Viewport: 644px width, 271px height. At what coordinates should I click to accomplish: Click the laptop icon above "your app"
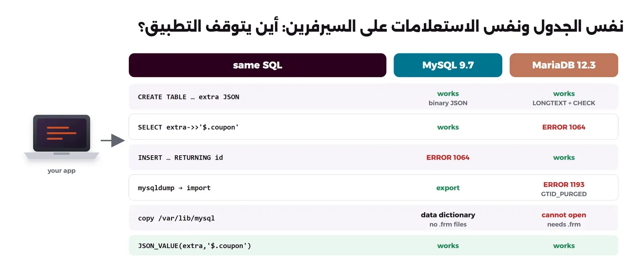pyautogui.click(x=62, y=137)
